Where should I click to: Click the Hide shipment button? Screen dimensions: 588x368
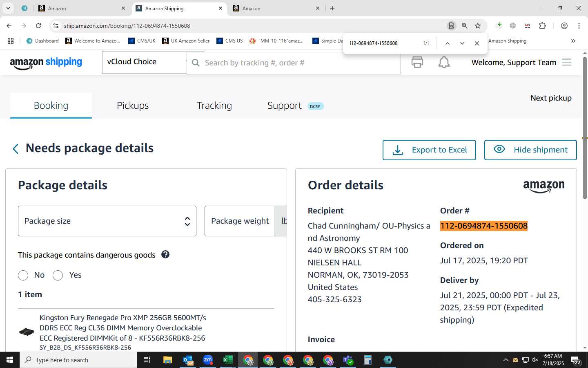[x=530, y=150]
